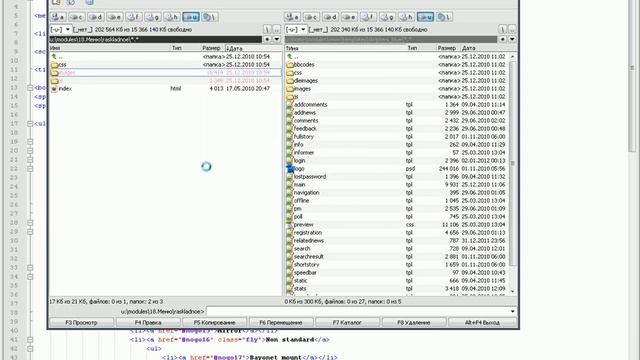Go to root directory in left panel
Image resolution: width=640 pixels, height=360 pixels.
[267, 29]
